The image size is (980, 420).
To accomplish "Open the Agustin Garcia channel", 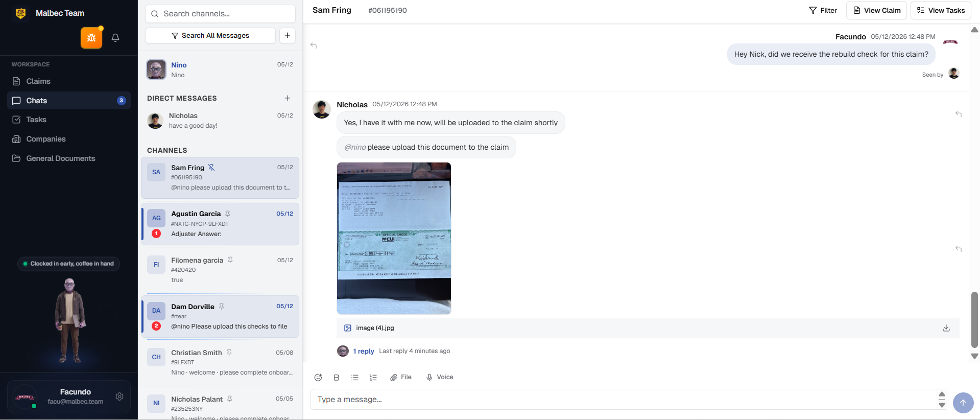I will pyautogui.click(x=220, y=224).
